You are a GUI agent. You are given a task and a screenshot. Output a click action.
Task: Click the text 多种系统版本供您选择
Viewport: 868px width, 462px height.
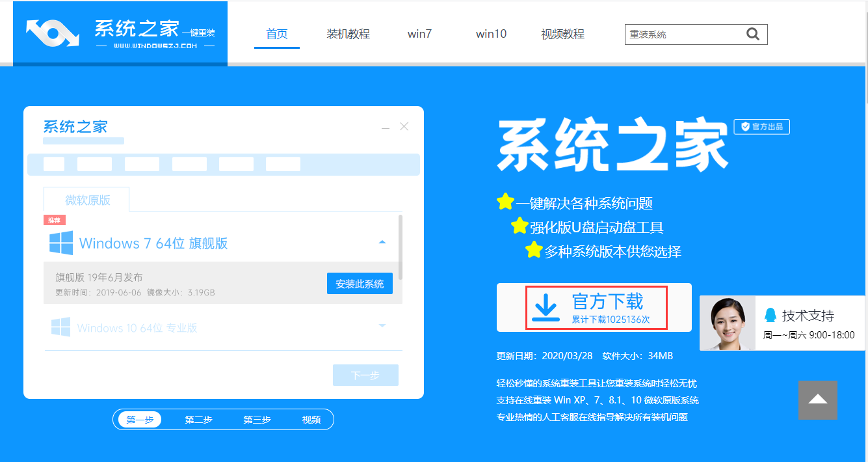613,251
